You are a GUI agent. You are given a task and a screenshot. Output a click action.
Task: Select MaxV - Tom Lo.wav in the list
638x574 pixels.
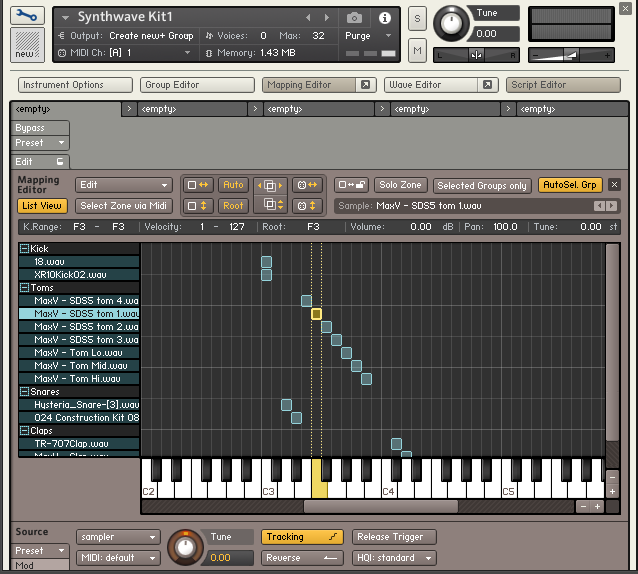[79, 353]
